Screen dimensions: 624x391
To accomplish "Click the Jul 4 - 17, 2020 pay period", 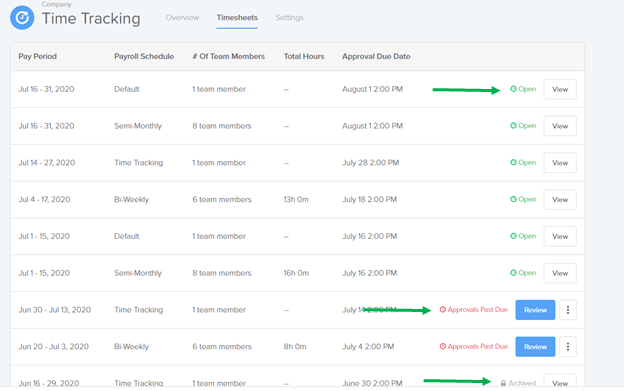I will click(x=44, y=199).
